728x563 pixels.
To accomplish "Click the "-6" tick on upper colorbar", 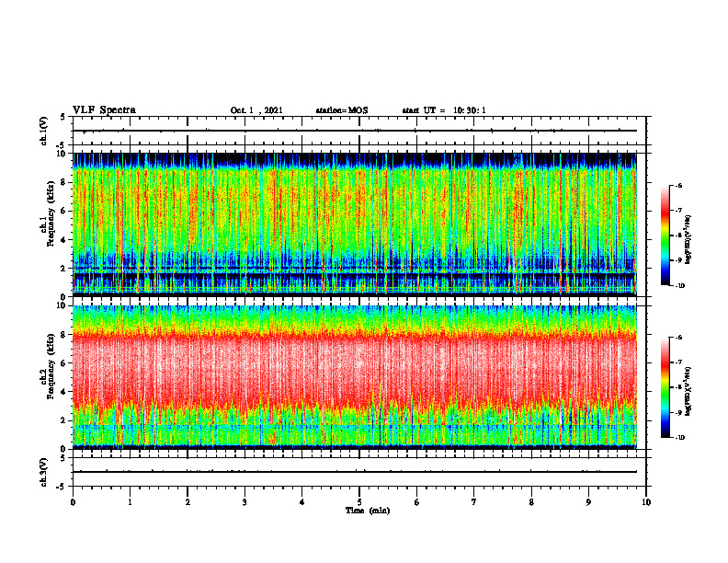I will [679, 185].
